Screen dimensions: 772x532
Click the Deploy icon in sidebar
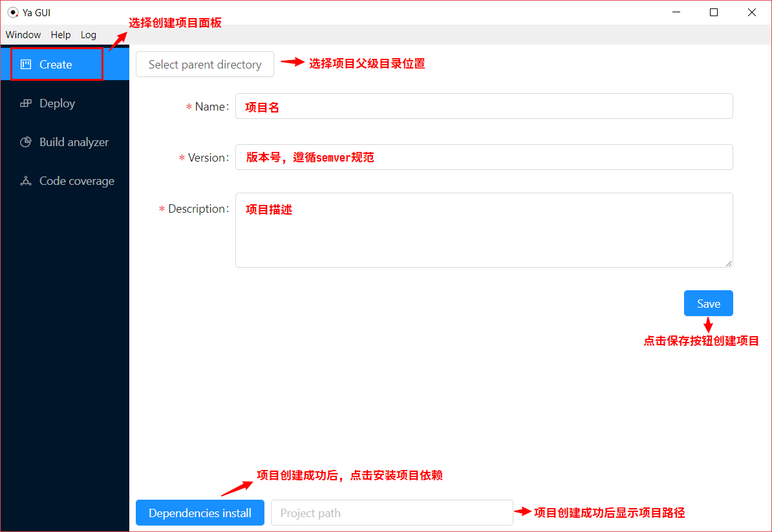pos(26,103)
